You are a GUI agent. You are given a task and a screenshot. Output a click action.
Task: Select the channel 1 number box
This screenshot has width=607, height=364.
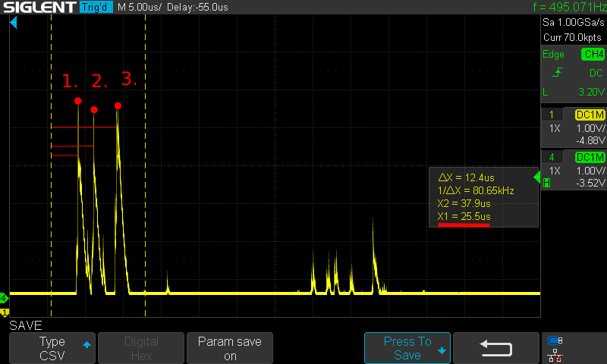pos(552,115)
